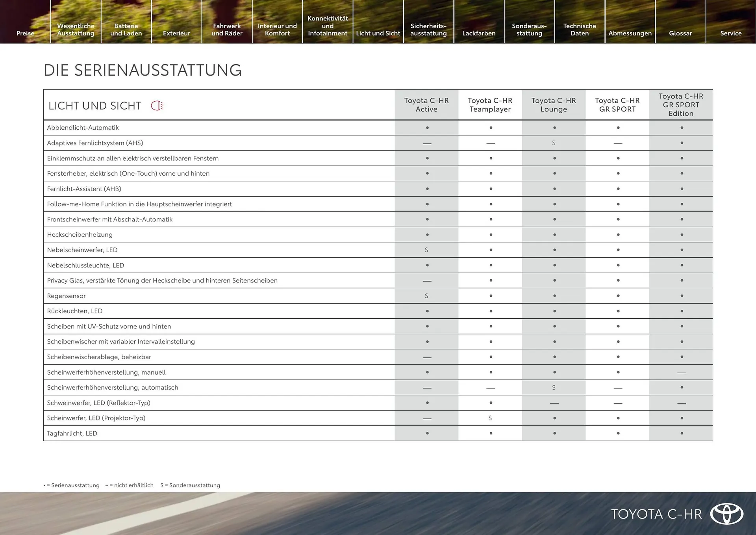Image resolution: width=756 pixels, height=535 pixels.
Task: Open the Lackfarben section
Action: click(x=479, y=33)
